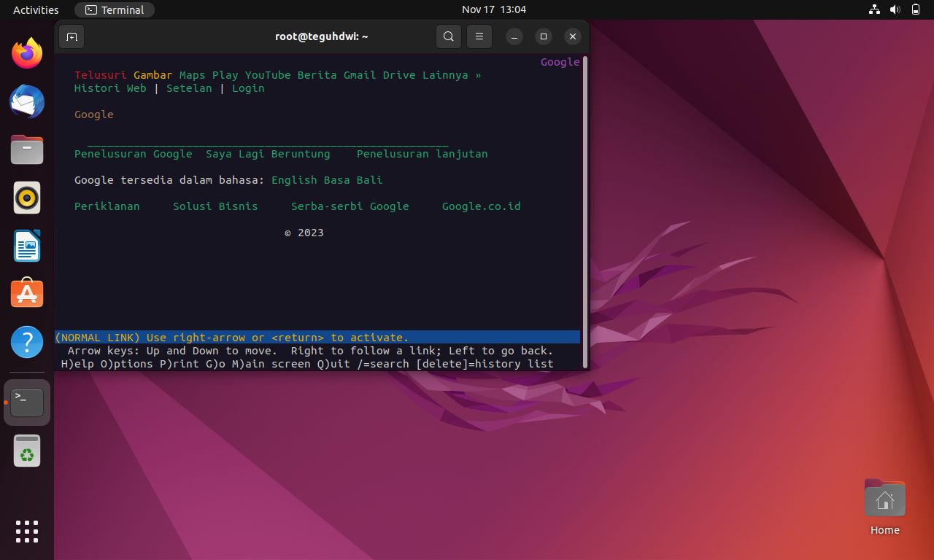The width and height of the screenshot is (934, 560).
Task: Follow the Login link
Action: click(248, 88)
